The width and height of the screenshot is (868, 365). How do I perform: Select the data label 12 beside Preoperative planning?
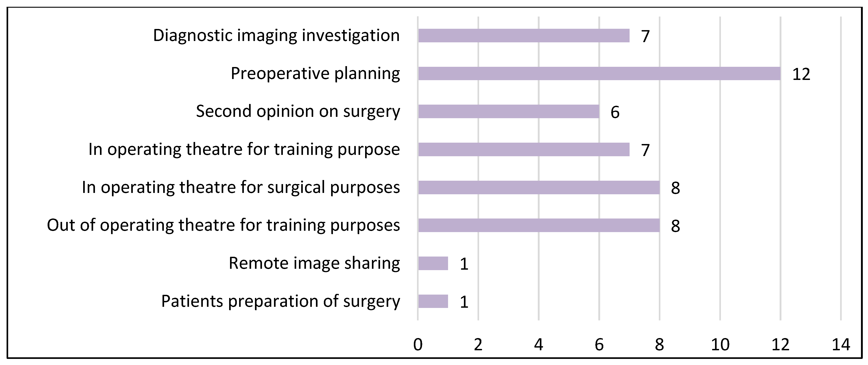801,74
